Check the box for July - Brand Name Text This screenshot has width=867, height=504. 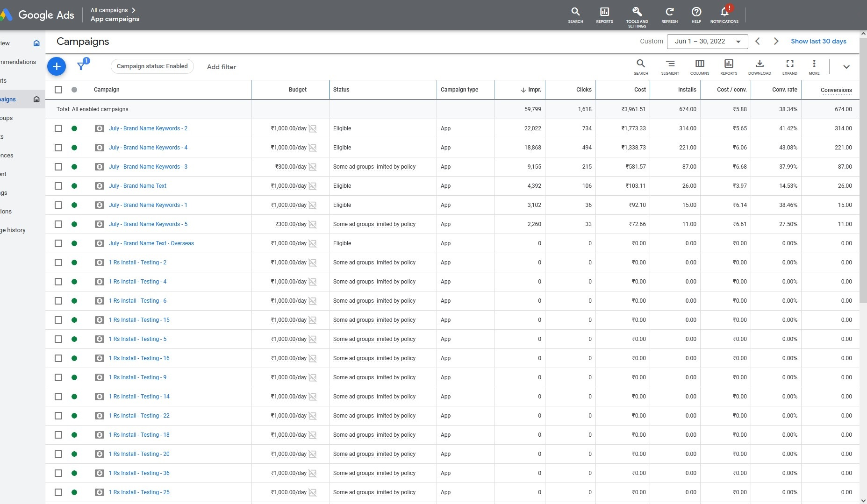click(58, 186)
